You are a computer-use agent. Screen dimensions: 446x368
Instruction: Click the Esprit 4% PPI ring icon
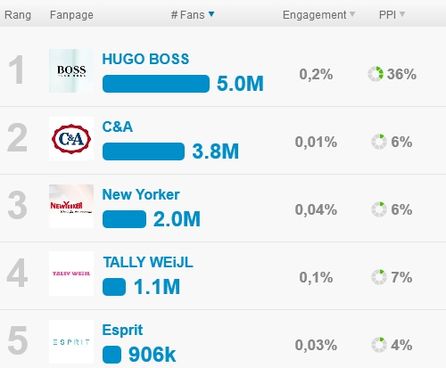[379, 345]
